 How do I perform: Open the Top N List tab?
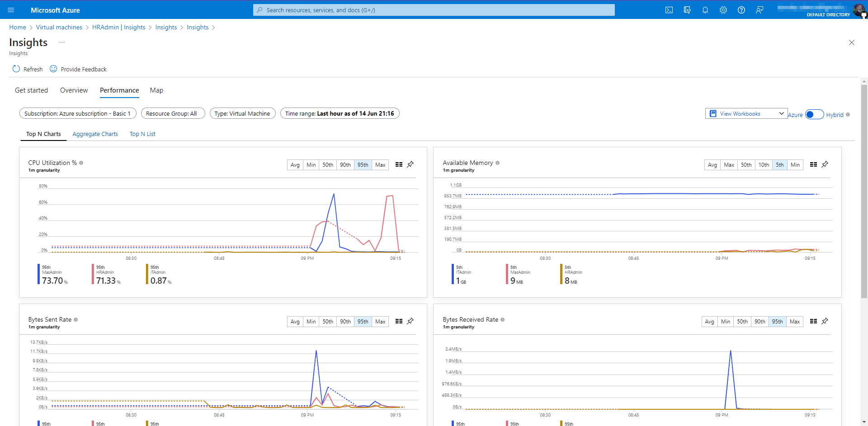(x=142, y=134)
